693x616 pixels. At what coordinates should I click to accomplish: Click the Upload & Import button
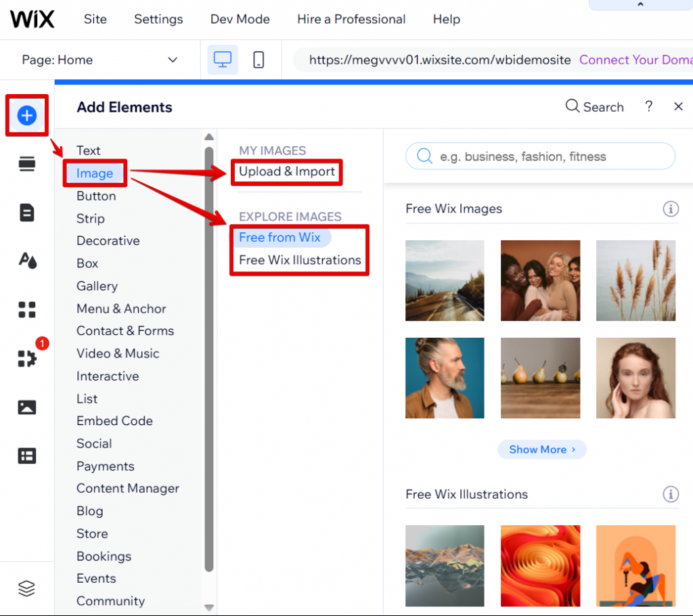coord(286,172)
